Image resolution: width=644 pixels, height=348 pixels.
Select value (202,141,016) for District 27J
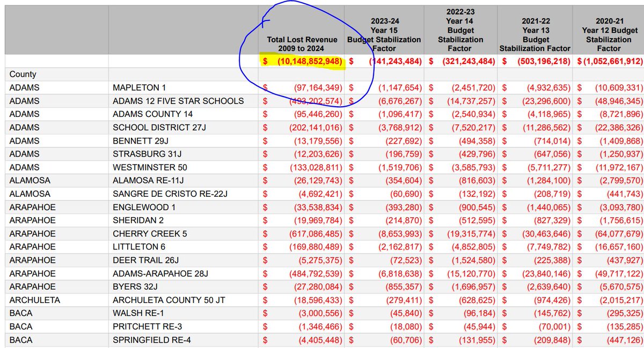tap(316, 128)
